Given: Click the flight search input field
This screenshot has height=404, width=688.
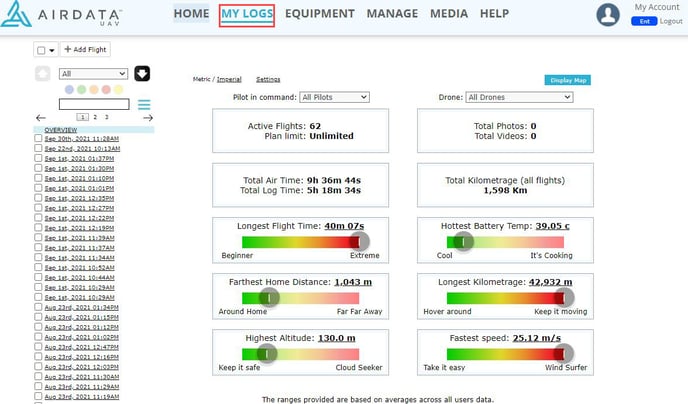Looking at the screenshot, I should point(94,104).
